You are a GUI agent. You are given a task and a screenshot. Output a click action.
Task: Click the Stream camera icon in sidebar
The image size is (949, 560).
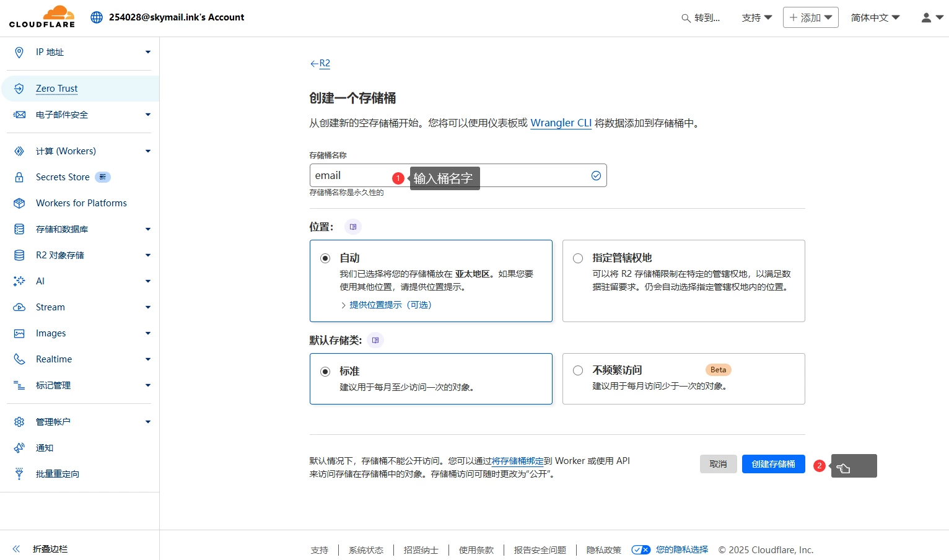(19, 307)
